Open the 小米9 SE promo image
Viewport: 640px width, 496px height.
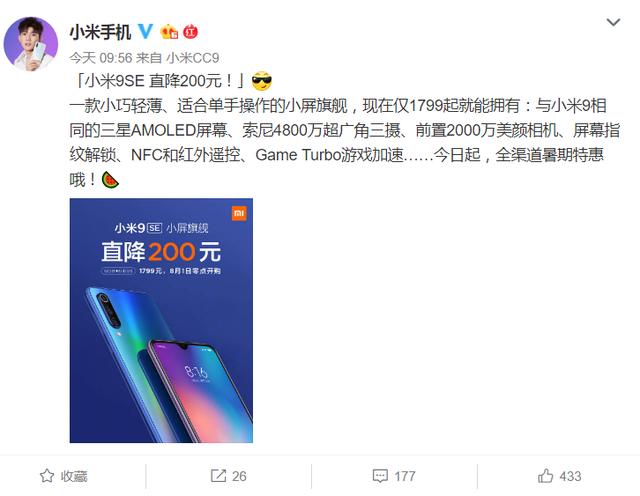tap(161, 320)
